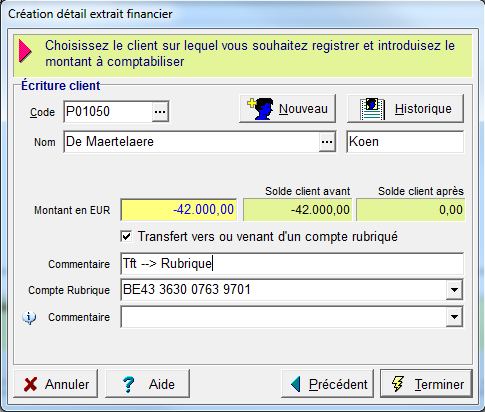Toggle Transfert vers ou venant d'un compte rubriqué

pyautogui.click(x=126, y=237)
